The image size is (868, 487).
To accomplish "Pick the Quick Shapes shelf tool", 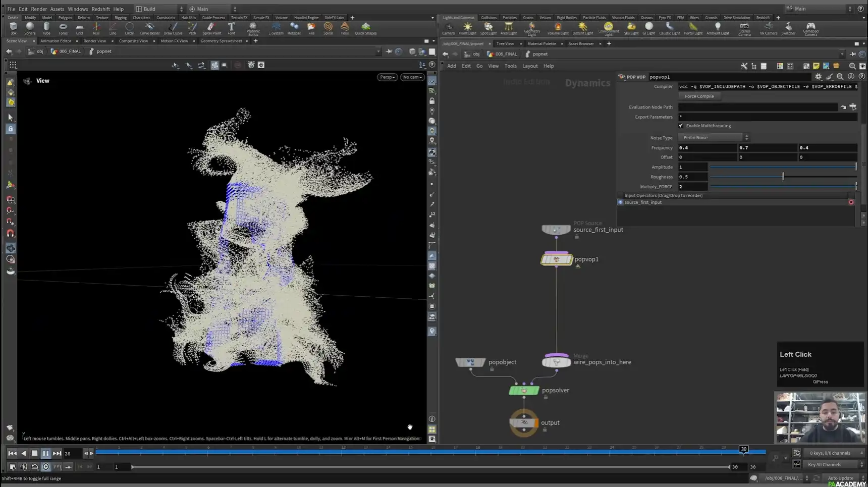I will (x=365, y=28).
